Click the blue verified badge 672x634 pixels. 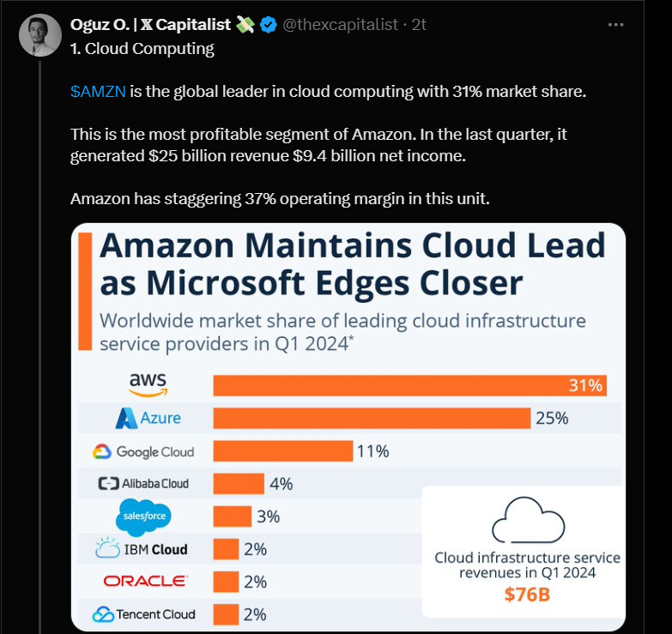(x=269, y=26)
